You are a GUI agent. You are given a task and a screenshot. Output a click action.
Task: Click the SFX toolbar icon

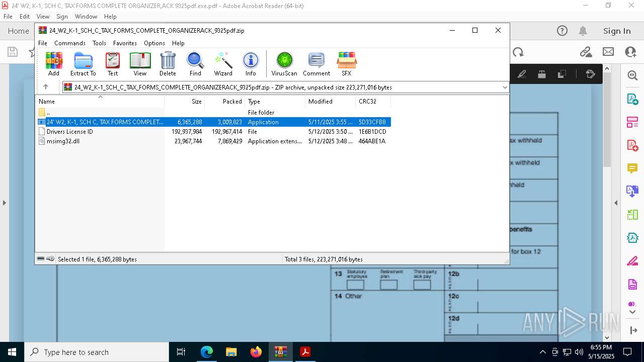coord(347,64)
